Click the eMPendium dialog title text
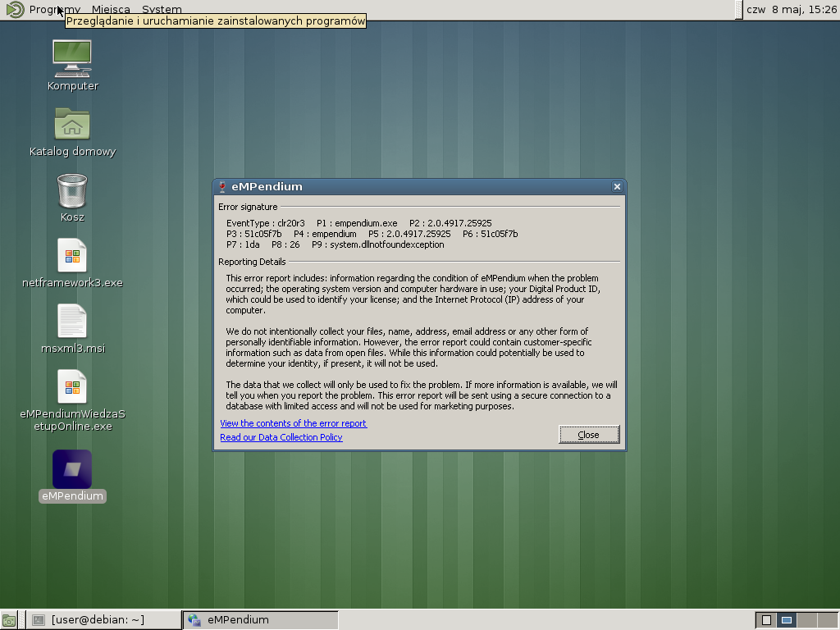This screenshot has width=840, height=630. [267, 186]
